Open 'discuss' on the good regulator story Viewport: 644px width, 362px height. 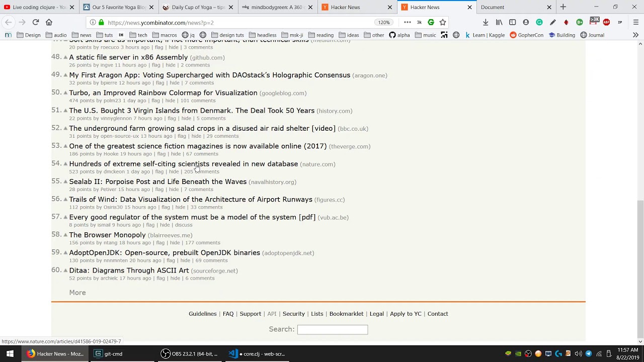[x=184, y=225]
